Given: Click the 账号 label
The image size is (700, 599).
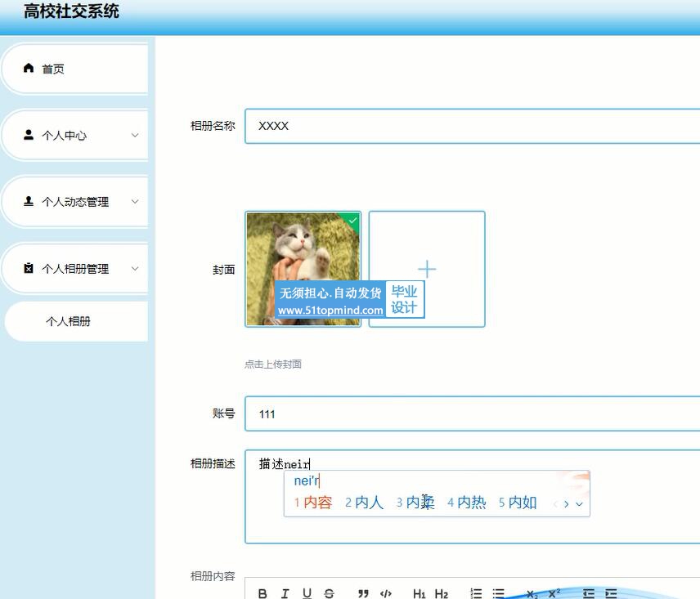Looking at the screenshot, I should click(224, 413).
